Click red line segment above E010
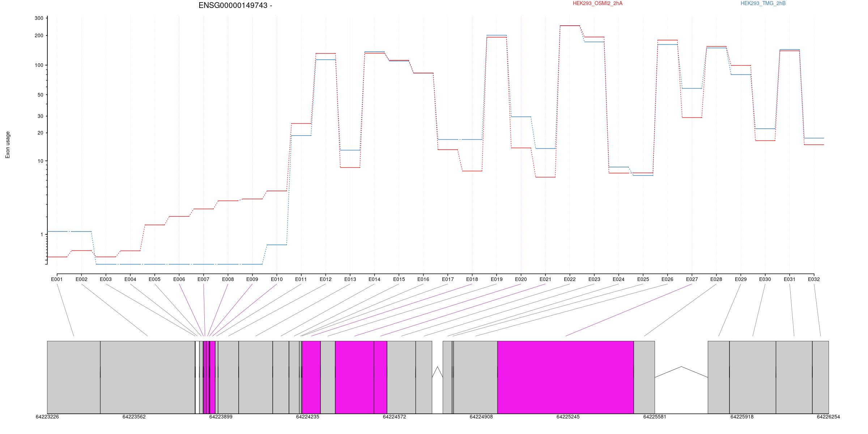This screenshot has width=868, height=434. (x=277, y=191)
